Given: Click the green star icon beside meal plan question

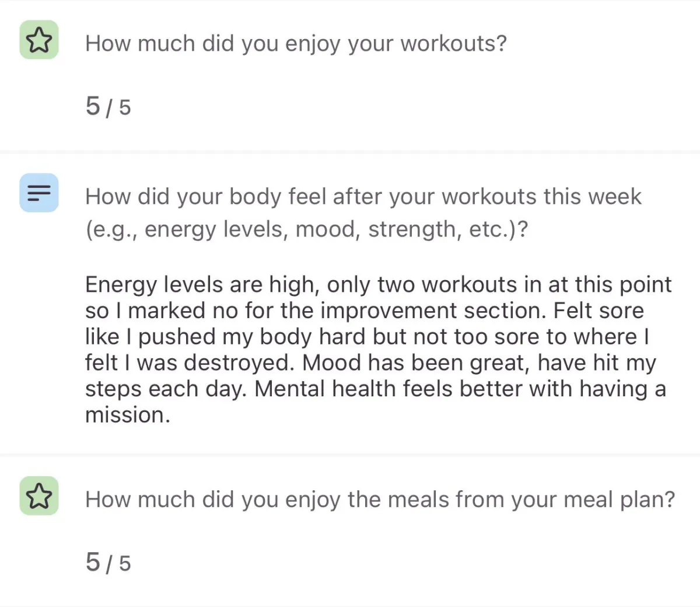Looking at the screenshot, I should pyautogui.click(x=39, y=496).
